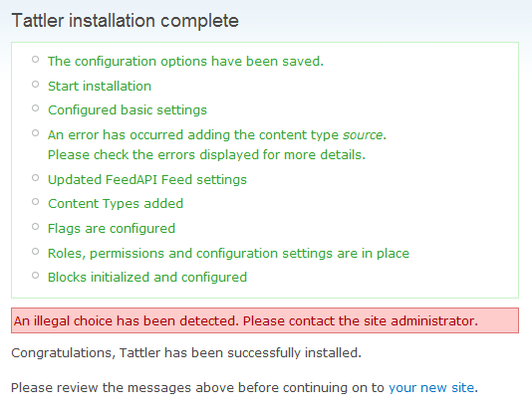Click the 'Congratulations, Tattler has been successfully installed' text
The image size is (532, 410).
coord(186,352)
